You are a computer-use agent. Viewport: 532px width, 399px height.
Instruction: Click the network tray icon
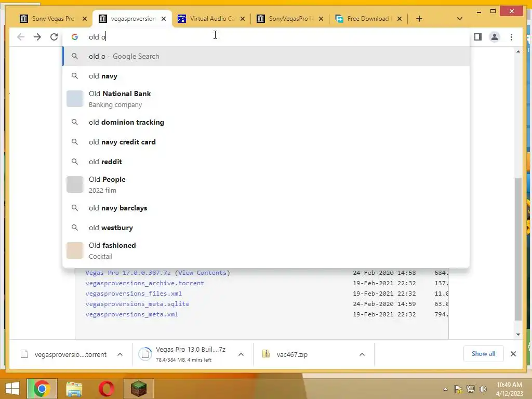pos(471,389)
